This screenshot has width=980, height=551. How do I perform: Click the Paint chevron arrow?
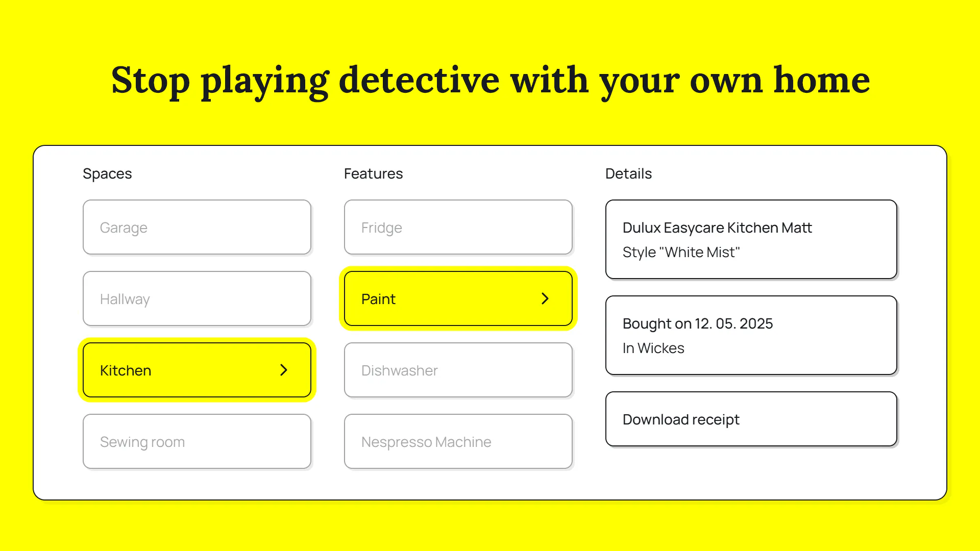coord(545,298)
